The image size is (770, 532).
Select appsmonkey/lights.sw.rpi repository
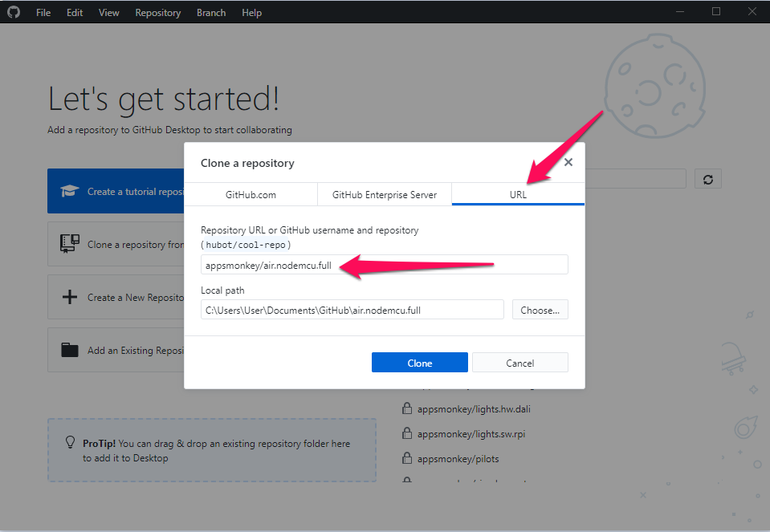click(471, 434)
